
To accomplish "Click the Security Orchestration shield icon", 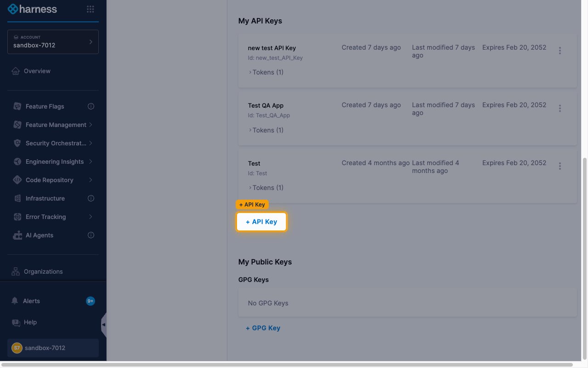I will coord(17,143).
